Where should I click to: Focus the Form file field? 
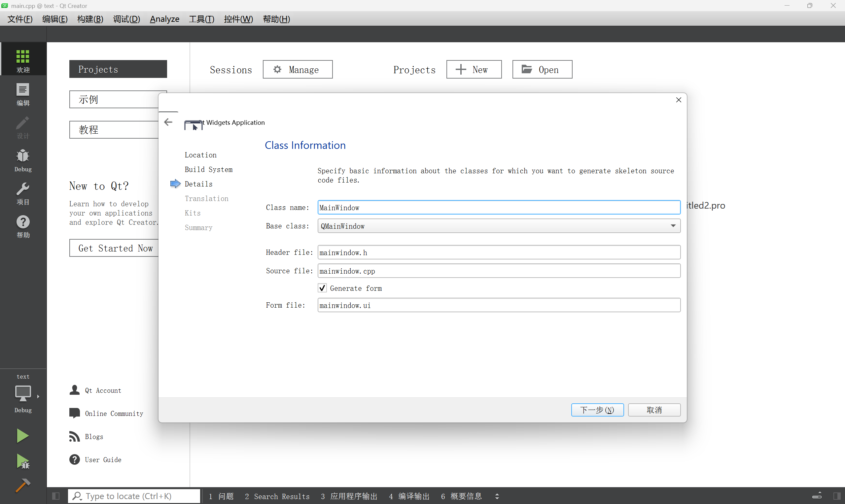coord(499,305)
